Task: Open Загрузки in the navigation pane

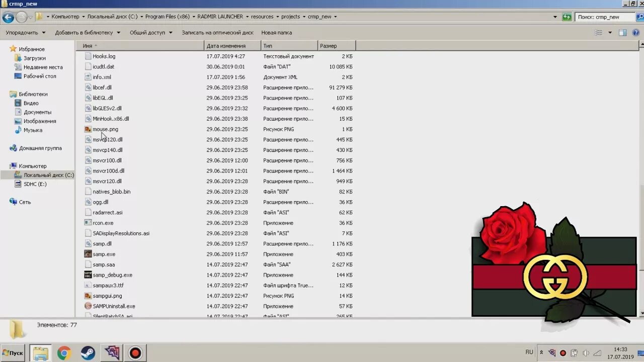Action: coord(34,58)
